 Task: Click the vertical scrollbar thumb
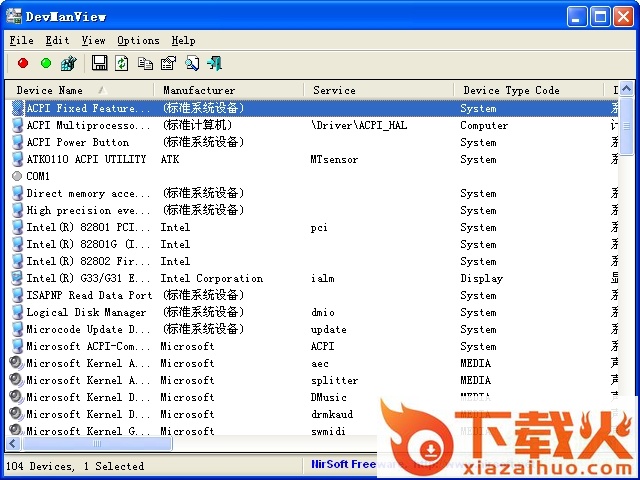[x=627, y=127]
